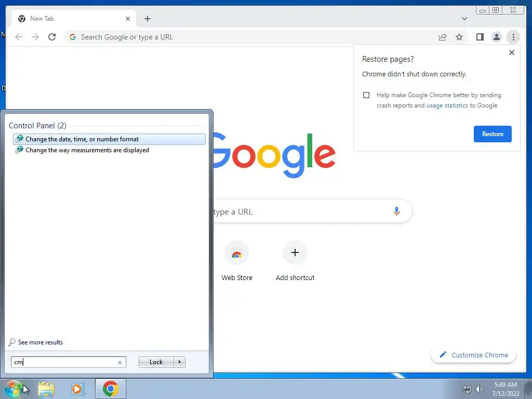Viewport: 532px width, 399px height.
Task: Click the Google icon in the address bar
Action: (73, 37)
